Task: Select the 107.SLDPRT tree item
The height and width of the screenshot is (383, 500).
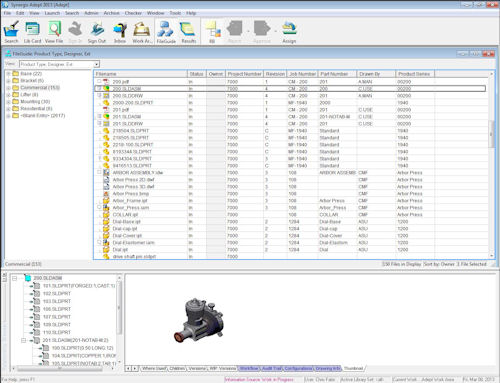Action: coord(57,317)
